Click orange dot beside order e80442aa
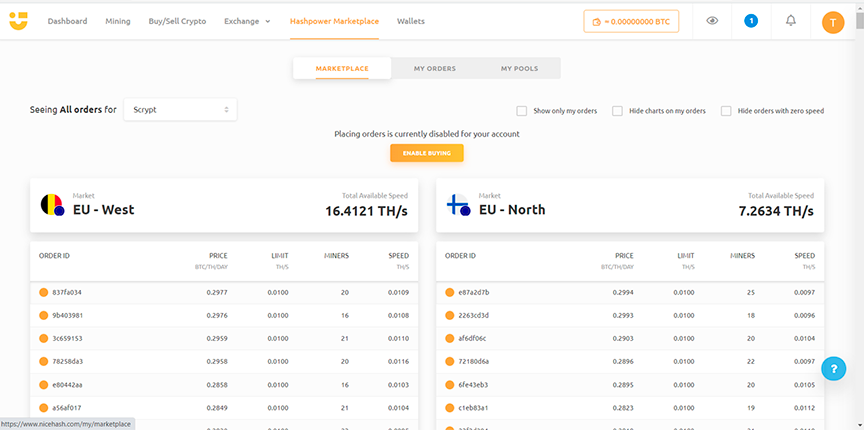The height and width of the screenshot is (430, 864). pos(44,385)
